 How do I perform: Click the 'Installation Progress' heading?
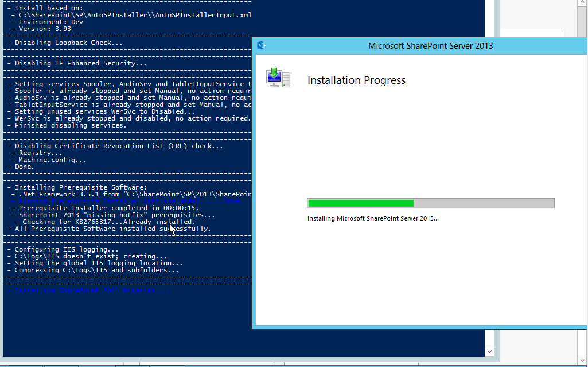(356, 80)
